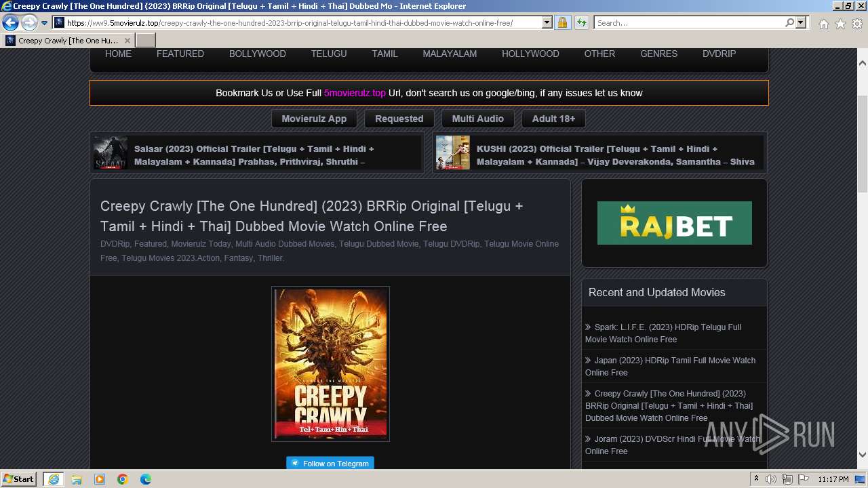Image resolution: width=868 pixels, height=488 pixels.
Task: Open the MALAYALAM menu item
Action: pyautogui.click(x=450, y=54)
